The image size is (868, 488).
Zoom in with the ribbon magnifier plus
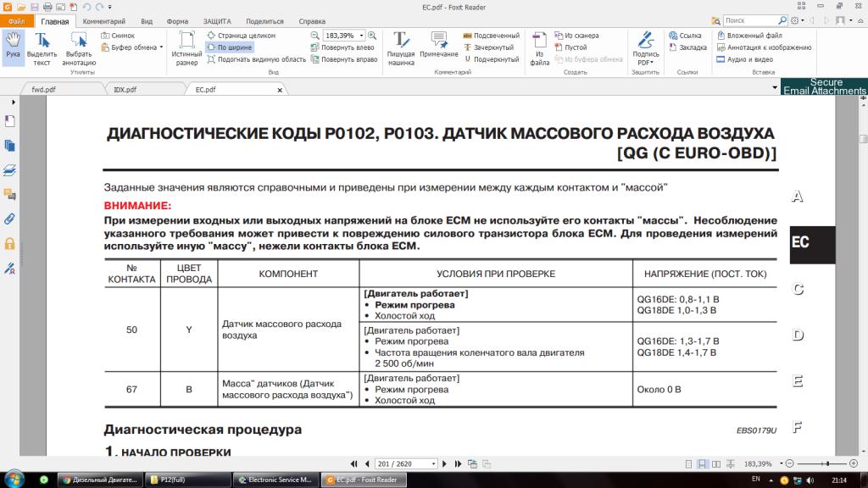click(x=372, y=36)
